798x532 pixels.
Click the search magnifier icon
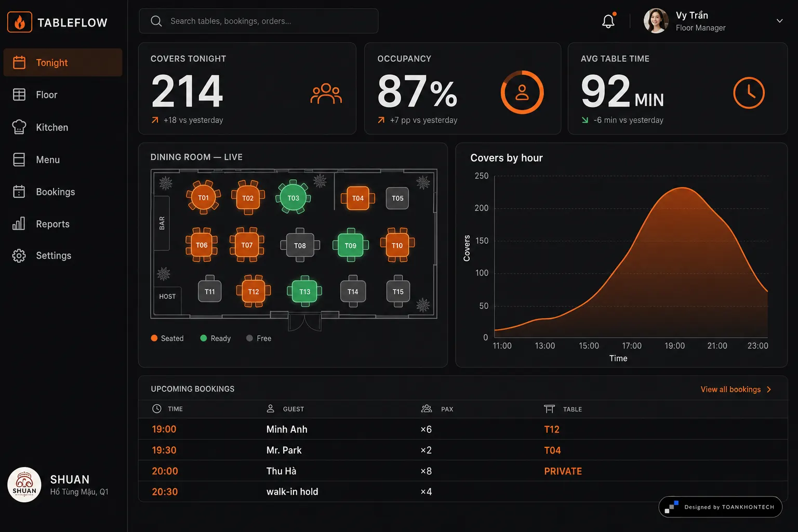pyautogui.click(x=156, y=21)
